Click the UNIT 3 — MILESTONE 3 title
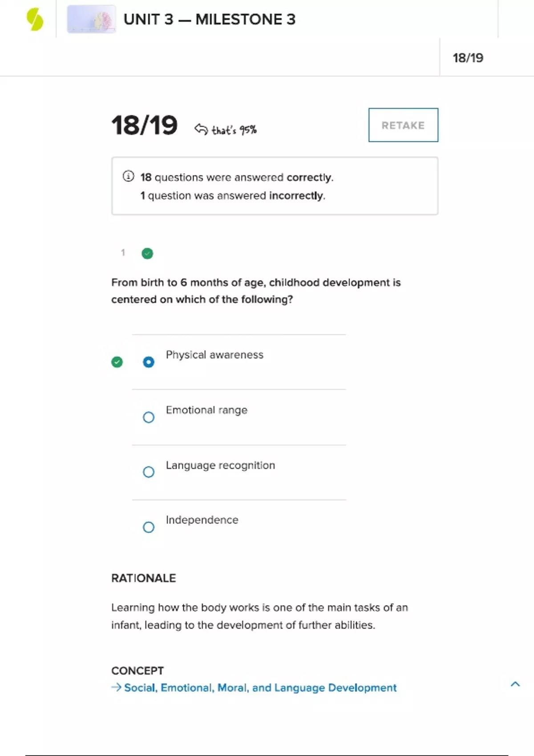 (x=209, y=20)
